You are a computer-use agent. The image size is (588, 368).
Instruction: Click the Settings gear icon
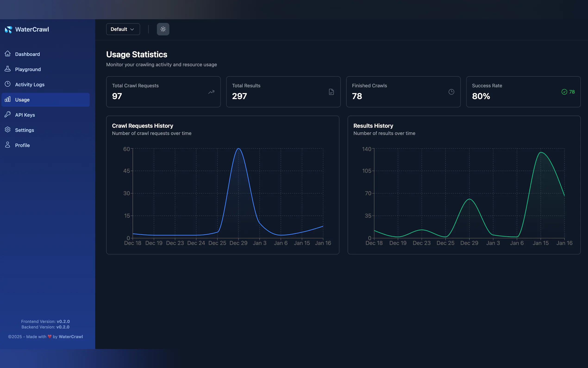(x=8, y=130)
